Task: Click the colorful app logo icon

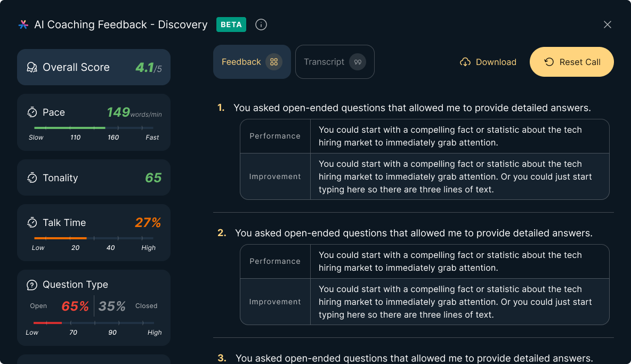Action: coord(23,25)
